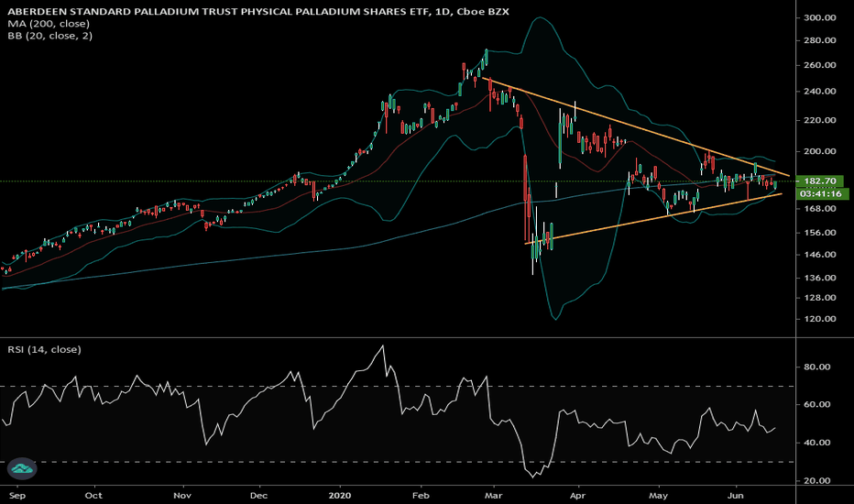The image size is (854, 504).
Task: Click the Nov date label on time axis
Action: click(x=182, y=495)
